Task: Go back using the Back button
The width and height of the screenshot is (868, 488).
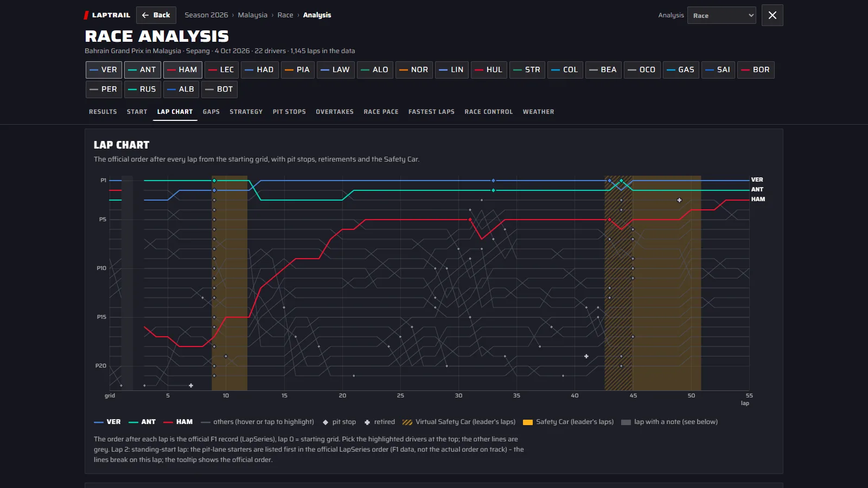Action: (x=156, y=15)
